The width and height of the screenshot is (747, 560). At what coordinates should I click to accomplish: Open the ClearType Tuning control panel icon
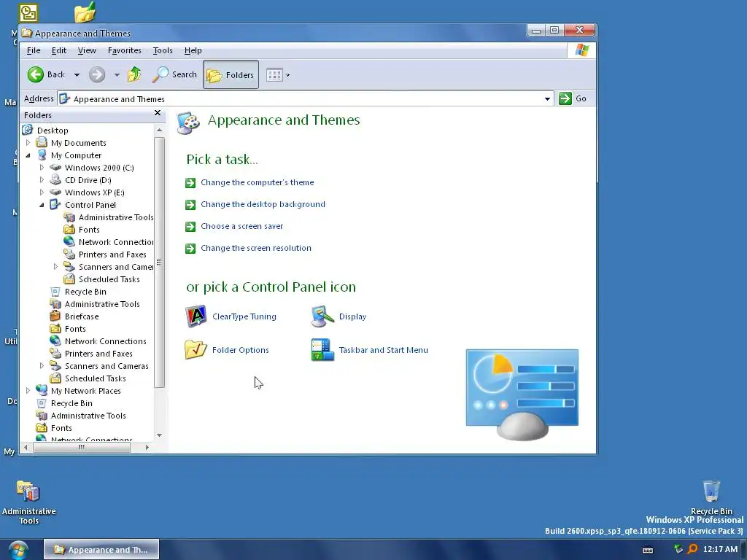tap(231, 316)
